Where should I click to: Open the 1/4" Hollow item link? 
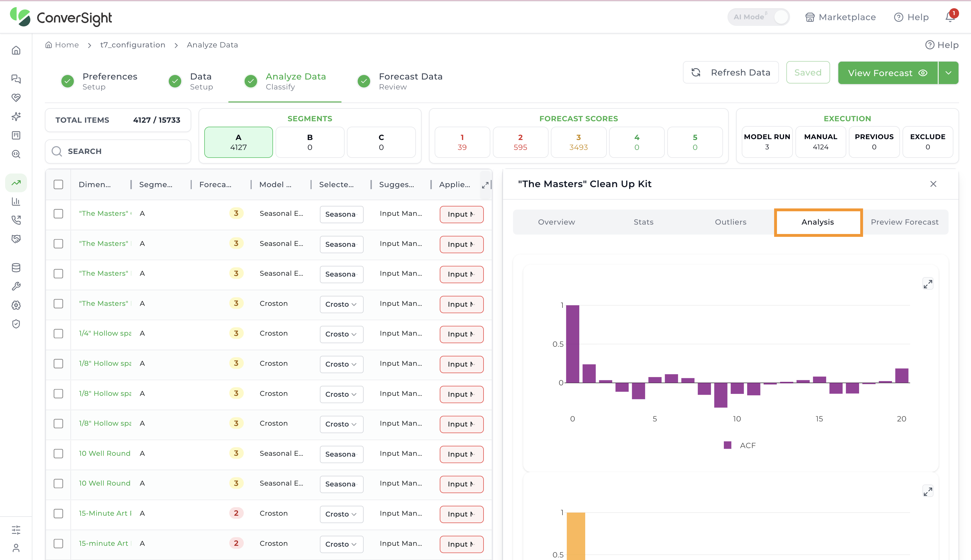tap(105, 334)
